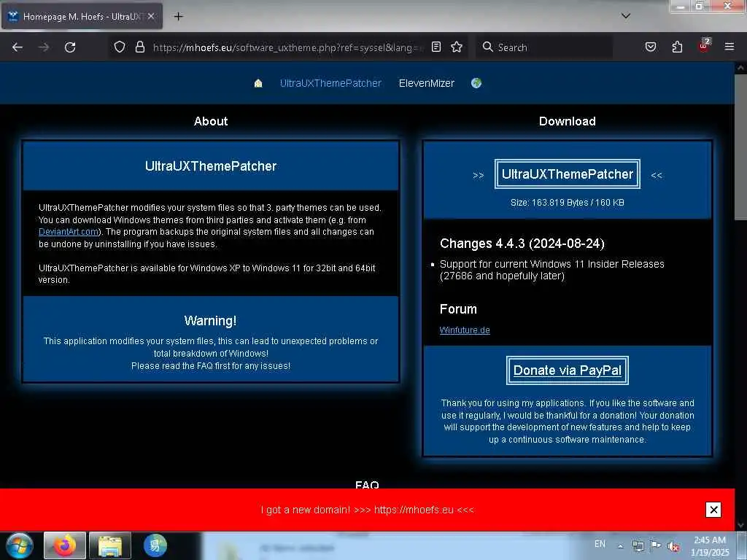Open the tracking protection shield icon
This screenshot has width=747, height=560.
120,47
